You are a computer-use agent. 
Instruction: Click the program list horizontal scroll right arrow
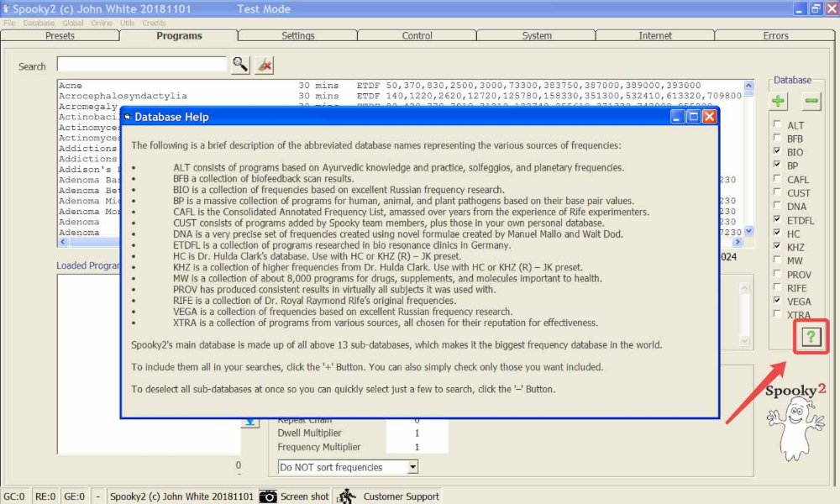(x=738, y=242)
